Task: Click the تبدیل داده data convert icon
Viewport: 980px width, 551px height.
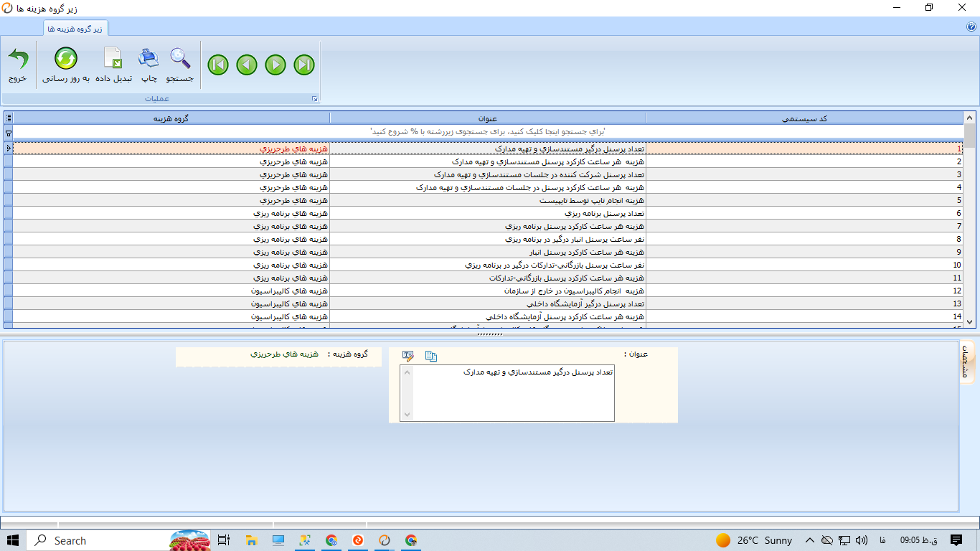Action: pos(113,57)
